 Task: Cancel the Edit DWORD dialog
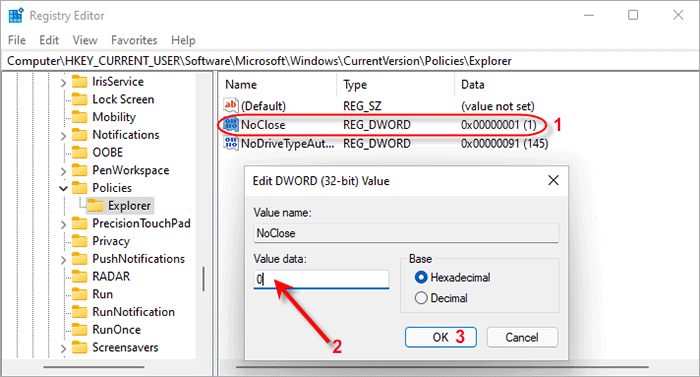[x=522, y=337]
